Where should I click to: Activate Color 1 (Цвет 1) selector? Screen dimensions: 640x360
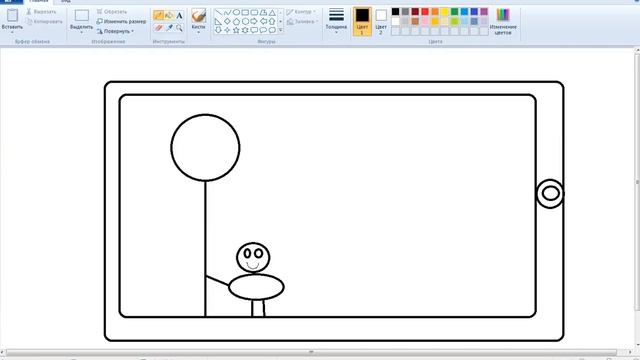pos(362,21)
